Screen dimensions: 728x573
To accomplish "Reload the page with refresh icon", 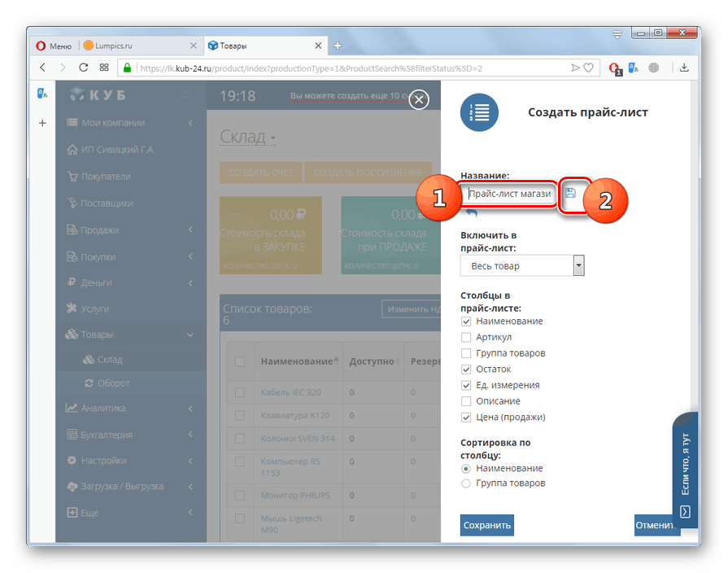I will pyautogui.click(x=84, y=68).
